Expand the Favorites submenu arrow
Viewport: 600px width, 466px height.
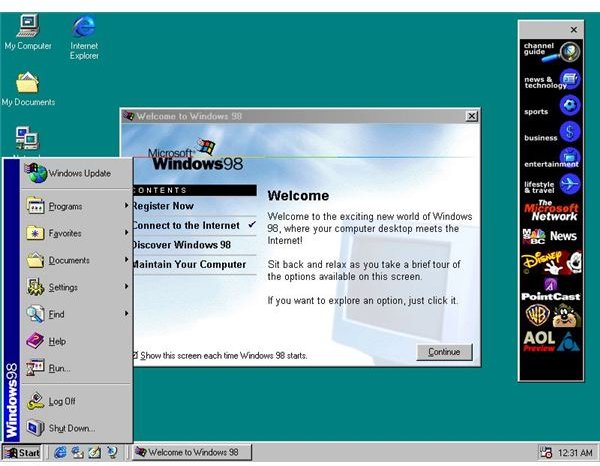(x=126, y=233)
